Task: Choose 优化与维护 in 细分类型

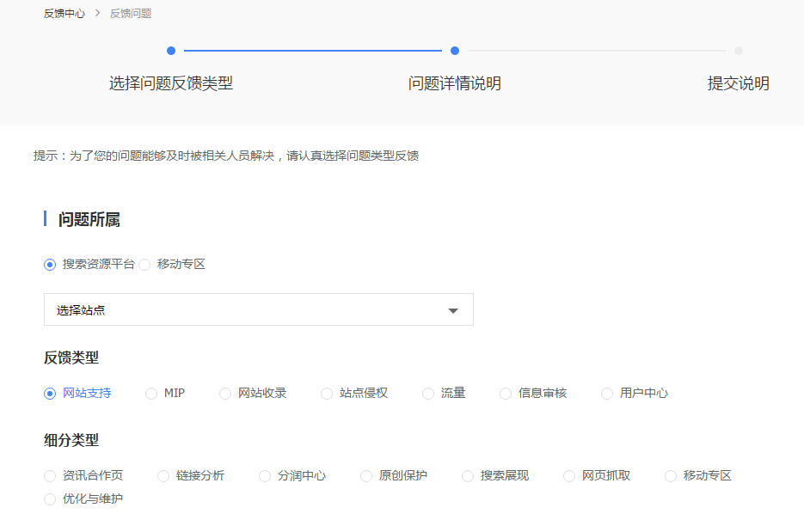Action: [49, 498]
